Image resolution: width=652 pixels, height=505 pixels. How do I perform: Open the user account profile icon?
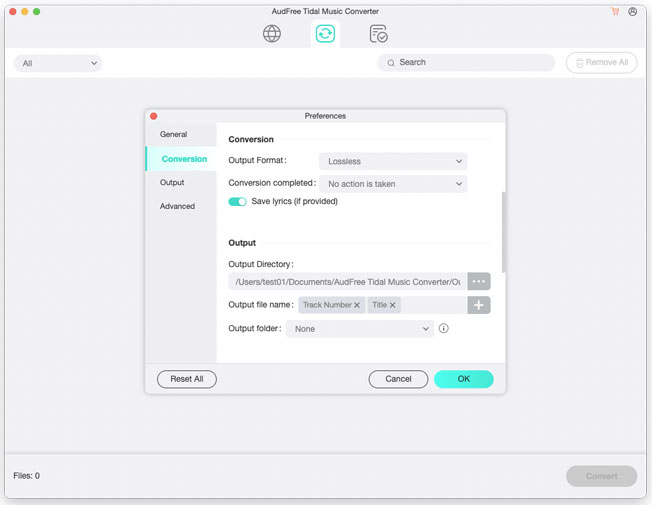click(632, 12)
